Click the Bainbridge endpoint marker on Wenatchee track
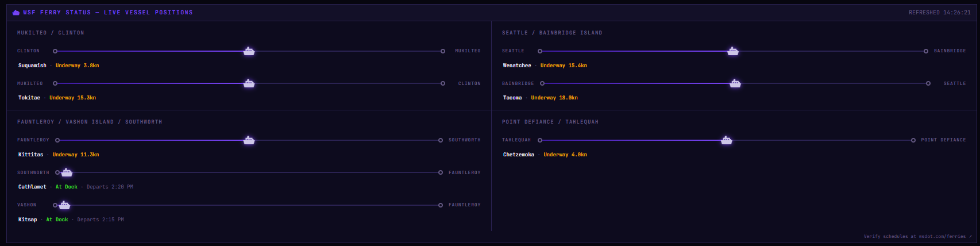This screenshot has width=980, height=246. (926, 51)
